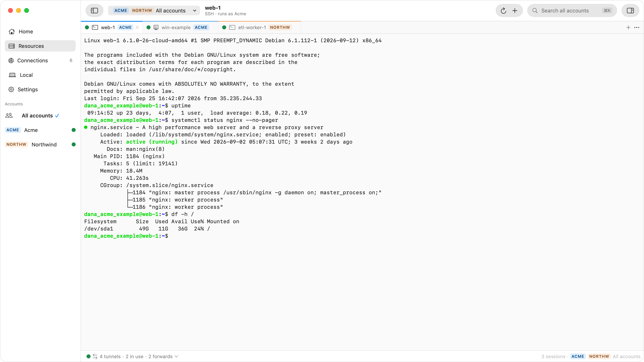Click the Resources server icon
Viewport: 644px width, 362px height.
click(11, 46)
